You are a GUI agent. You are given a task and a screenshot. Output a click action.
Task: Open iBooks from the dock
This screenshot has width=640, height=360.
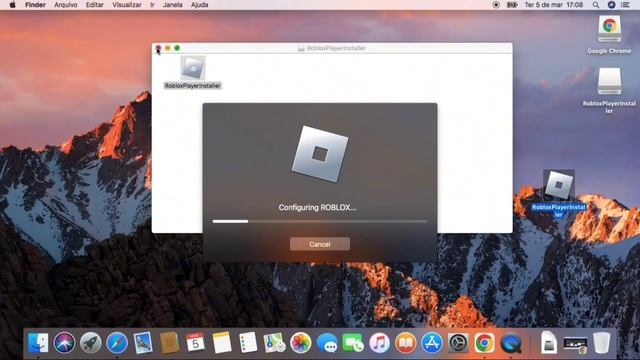click(406, 342)
